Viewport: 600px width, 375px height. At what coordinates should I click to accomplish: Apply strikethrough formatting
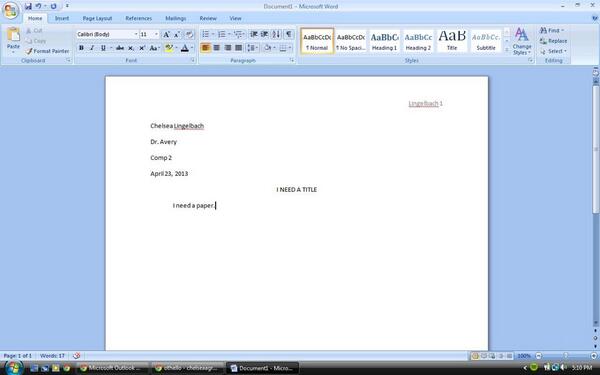[x=120, y=48]
